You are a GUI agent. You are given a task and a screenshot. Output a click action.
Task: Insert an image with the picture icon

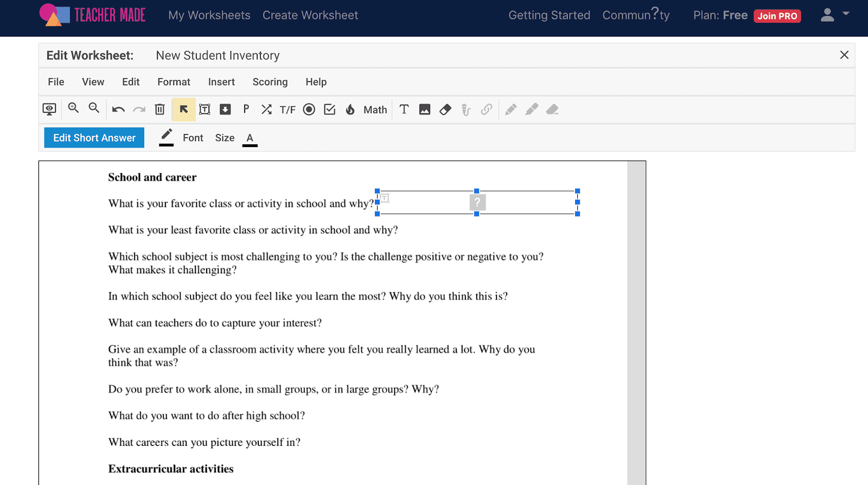(x=425, y=110)
